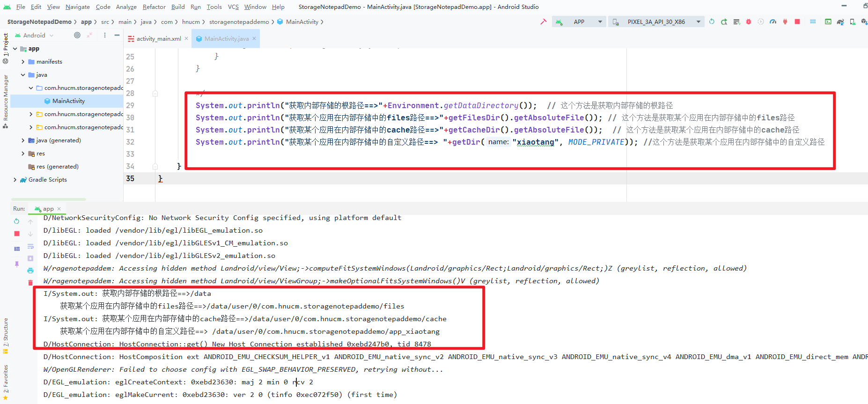Click the blue grid layout icon in toolbar
868x404 pixels.
click(x=813, y=22)
